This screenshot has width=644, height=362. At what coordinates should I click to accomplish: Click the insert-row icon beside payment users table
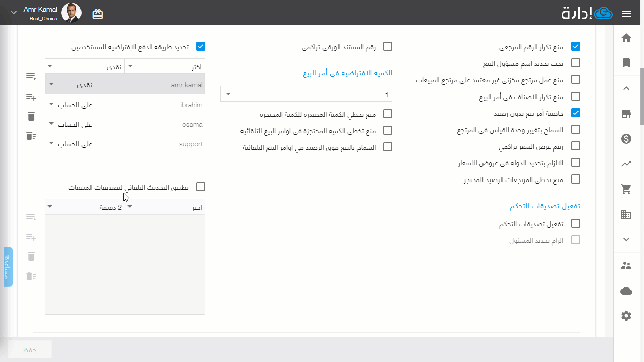(x=31, y=76)
